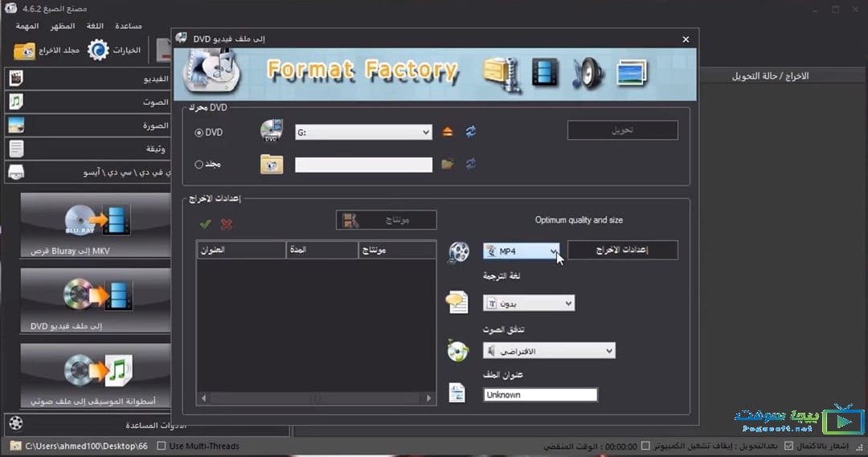
Task: Click the subtitle speech bubble icon
Action: pyautogui.click(x=457, y=303)
